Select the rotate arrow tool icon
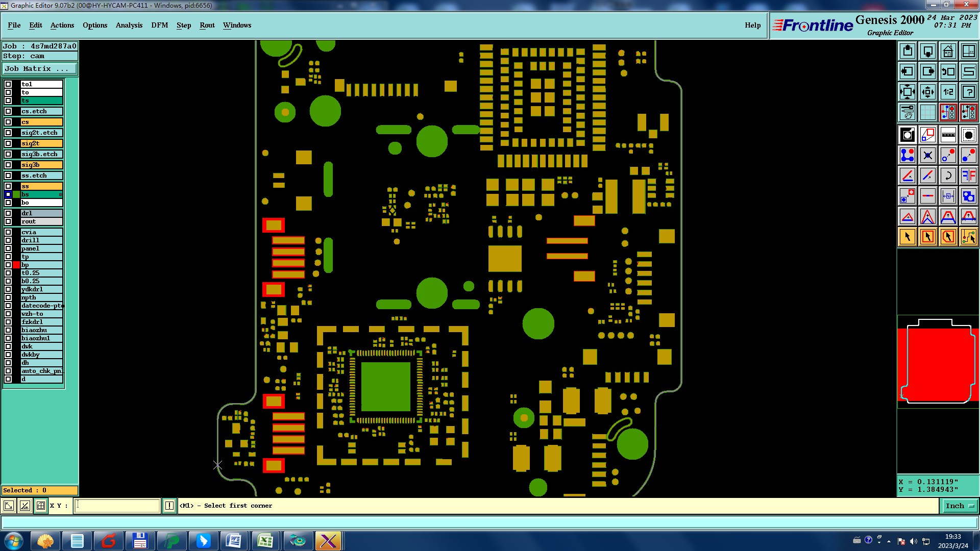Screen dimensions: 980x551 pyautogui.click(x=948, y=176)
